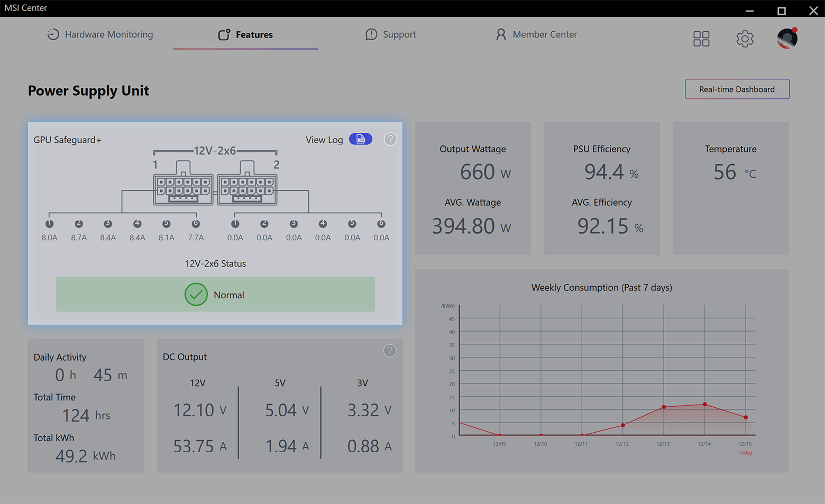Click the Temperature panel
The image size is (825, 504).
click(730, 188)
